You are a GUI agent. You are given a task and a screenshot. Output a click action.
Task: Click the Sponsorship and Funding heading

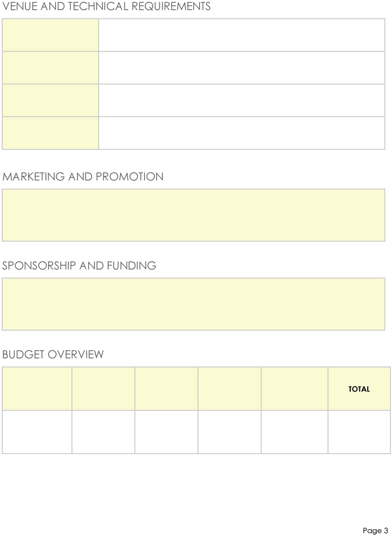tap(79, 265)
